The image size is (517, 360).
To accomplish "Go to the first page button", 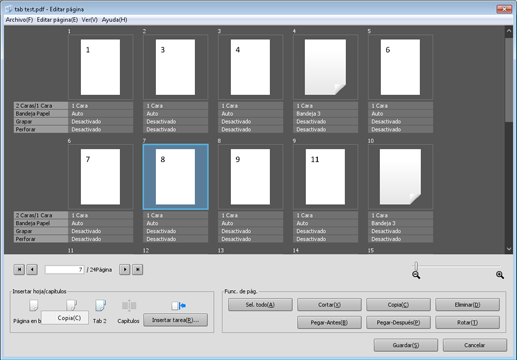I will coord(19,269).
